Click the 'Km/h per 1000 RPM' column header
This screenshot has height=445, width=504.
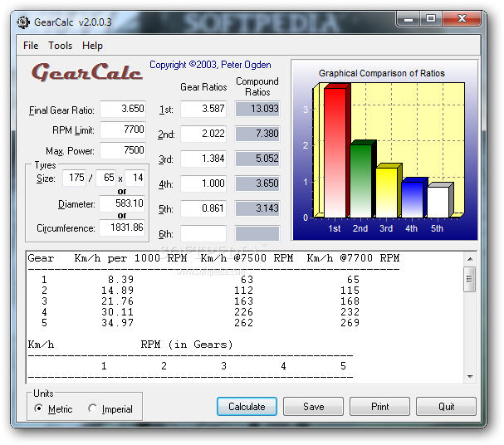pyautogui.click(x=130, y=258)
